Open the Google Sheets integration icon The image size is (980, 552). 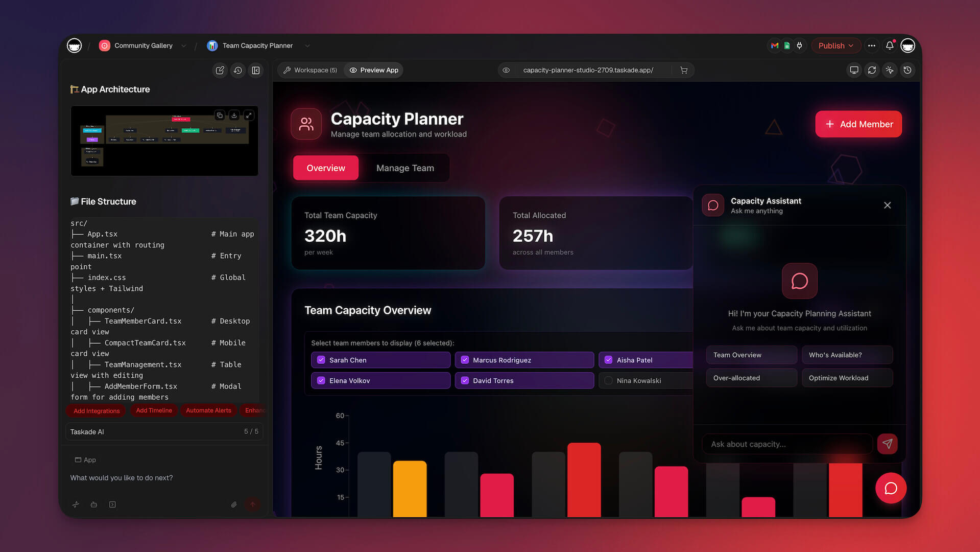pyautogui.click(x=787, y=45)
